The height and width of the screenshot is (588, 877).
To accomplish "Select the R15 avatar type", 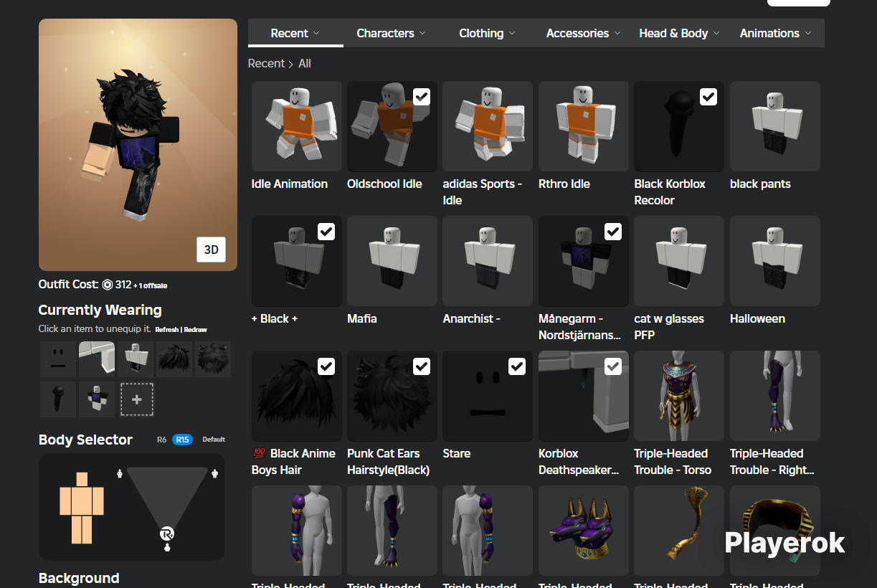I will click(x=182, y=440).
